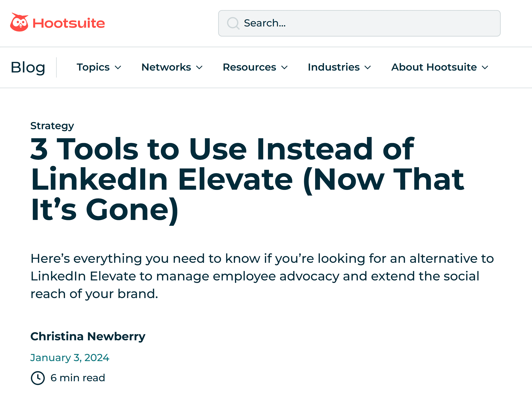532x414 pixels.
Task: Expand the Networks chevron arrow
Action: tap(199, 68)
